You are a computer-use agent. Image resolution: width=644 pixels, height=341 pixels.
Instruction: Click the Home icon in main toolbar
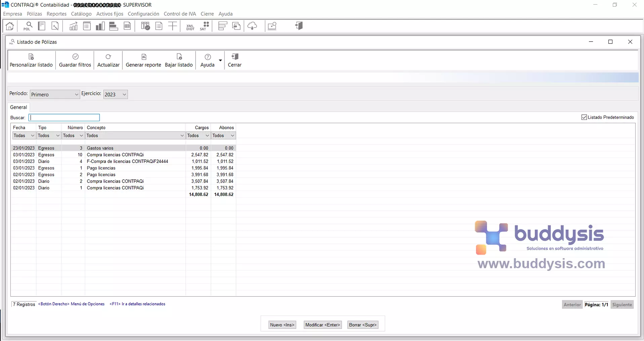(10, 26)
